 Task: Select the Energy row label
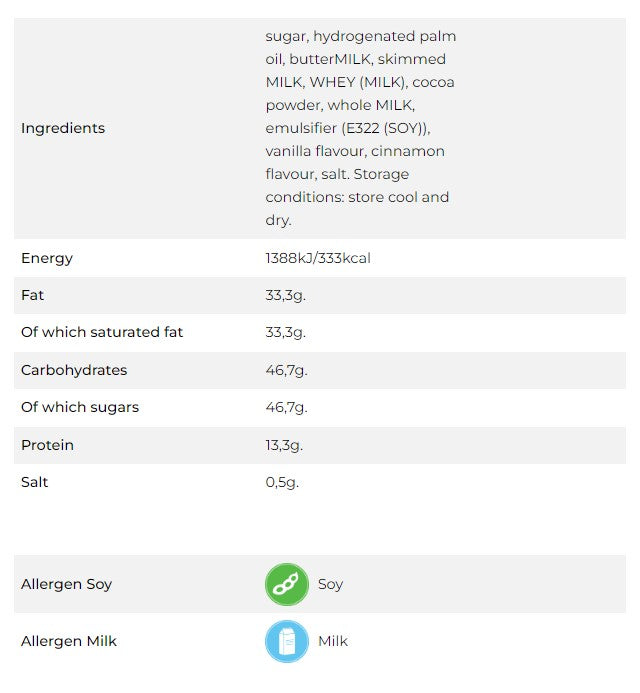(x=47, y=258)
